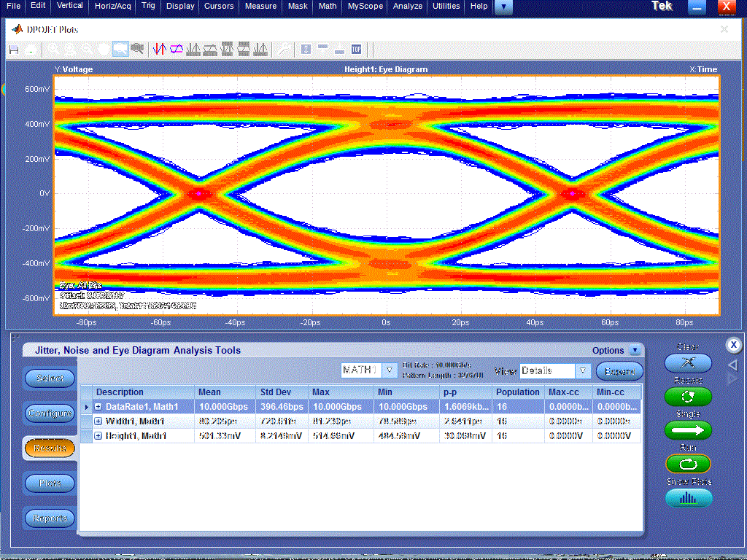
Task: Open the View Details dropdown
Action: click(x=583, y=370)
